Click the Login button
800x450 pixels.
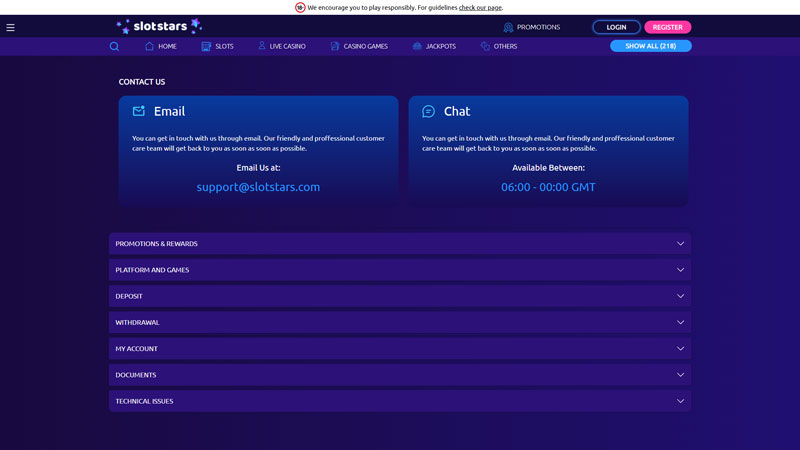[616, 27]
